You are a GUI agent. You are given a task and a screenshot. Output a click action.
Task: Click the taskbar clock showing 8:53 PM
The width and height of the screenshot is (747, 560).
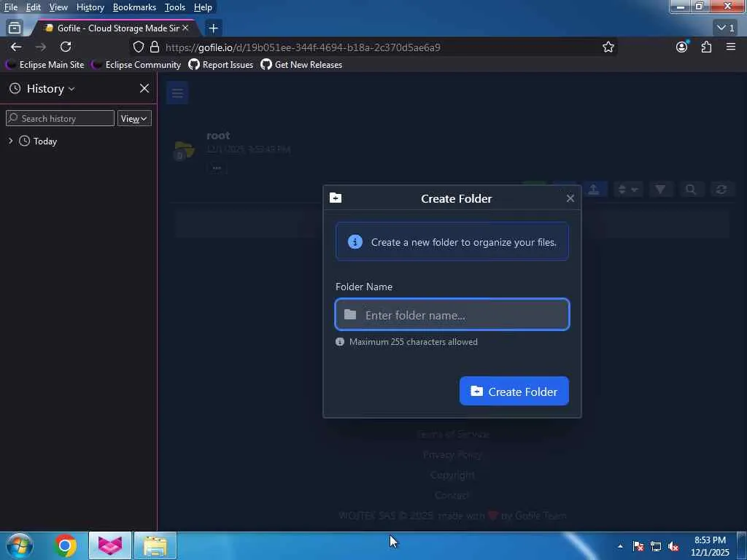(710, 545)
